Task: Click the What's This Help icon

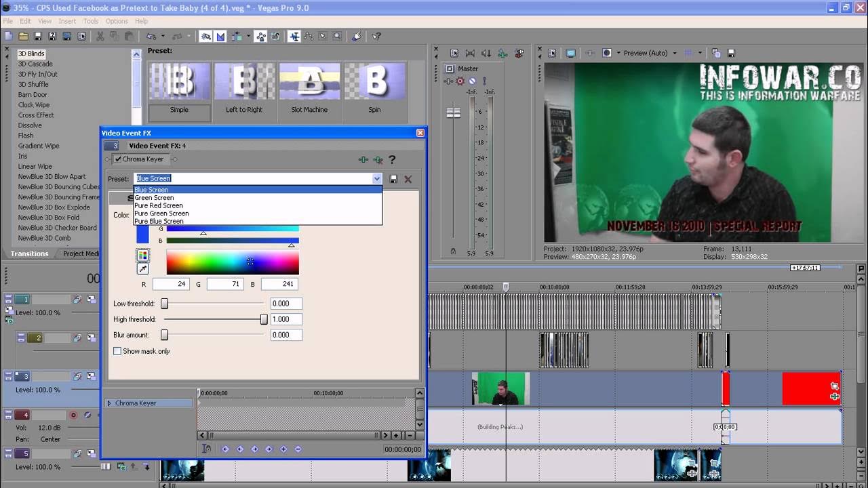Action: click(376, 37)
